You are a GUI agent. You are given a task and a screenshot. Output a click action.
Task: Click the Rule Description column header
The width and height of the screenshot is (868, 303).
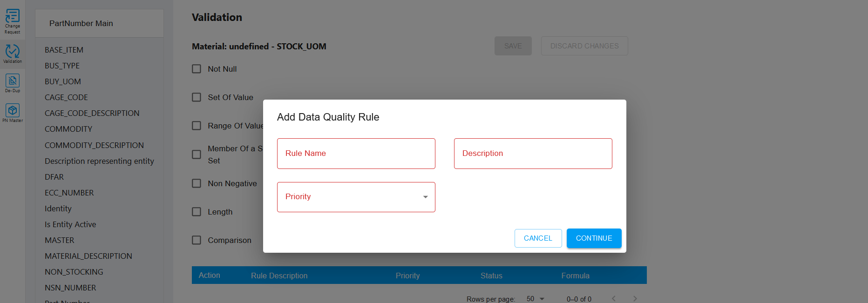point(279,276)
